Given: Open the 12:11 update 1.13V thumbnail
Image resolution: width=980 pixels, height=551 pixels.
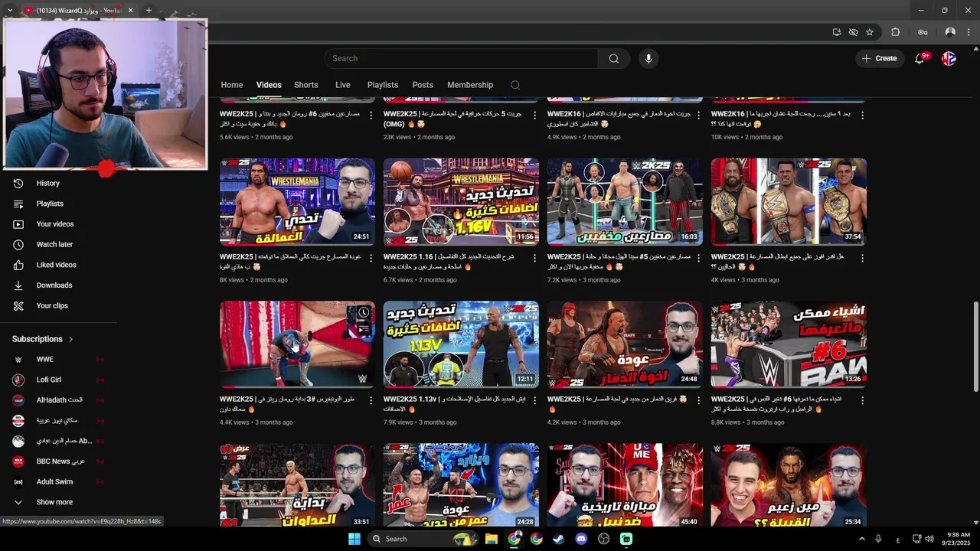Looking at the screenshot, I should coord(461,344).
